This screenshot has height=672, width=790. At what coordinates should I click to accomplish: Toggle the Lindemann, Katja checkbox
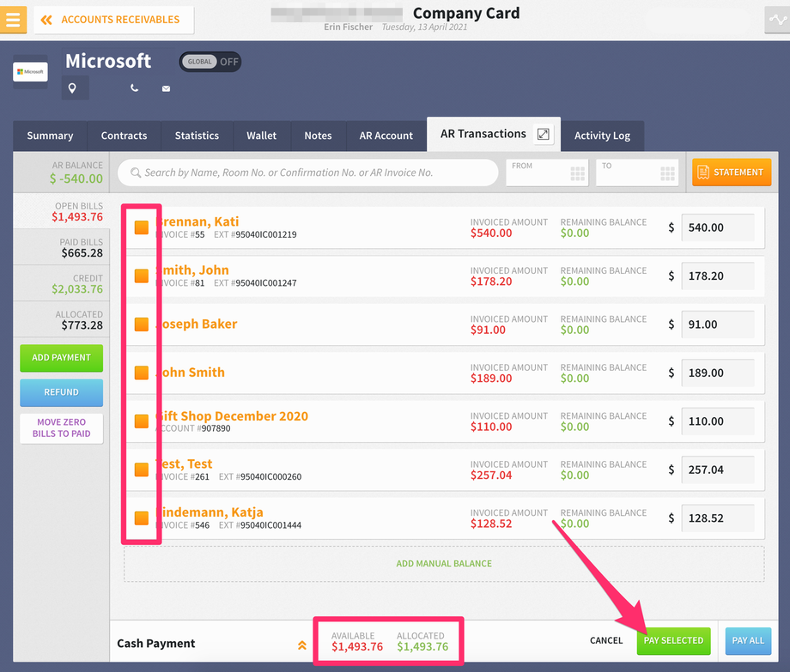(x=142, y=518)
